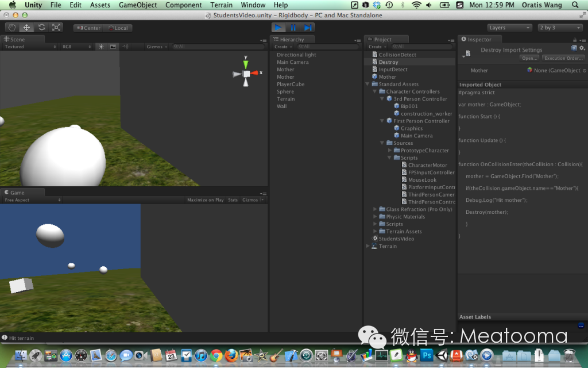Open the GameObject menu
The image size is (588, 368).
pyautogui.click(x=138, y=5)
